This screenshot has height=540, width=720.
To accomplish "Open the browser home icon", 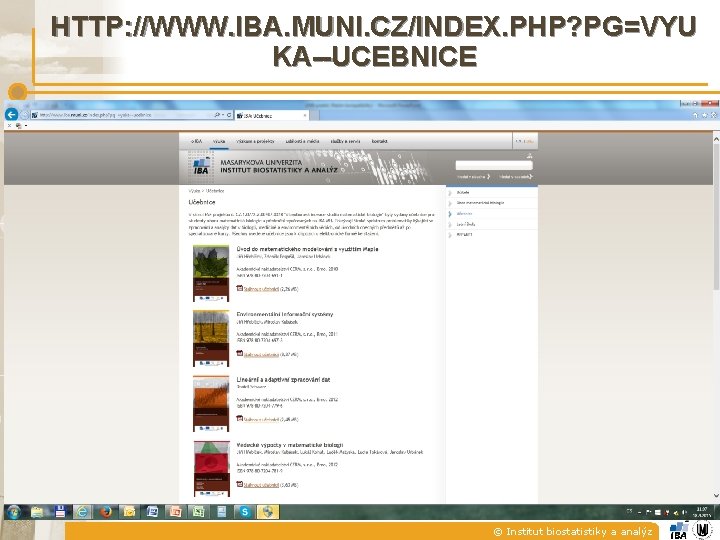I will click(x=695, y=115).
